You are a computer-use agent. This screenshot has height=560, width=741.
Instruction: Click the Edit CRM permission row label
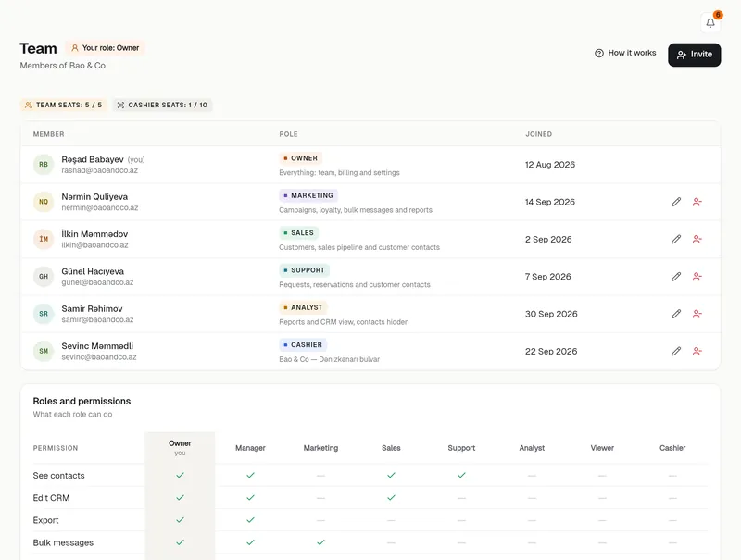(51, 498)
